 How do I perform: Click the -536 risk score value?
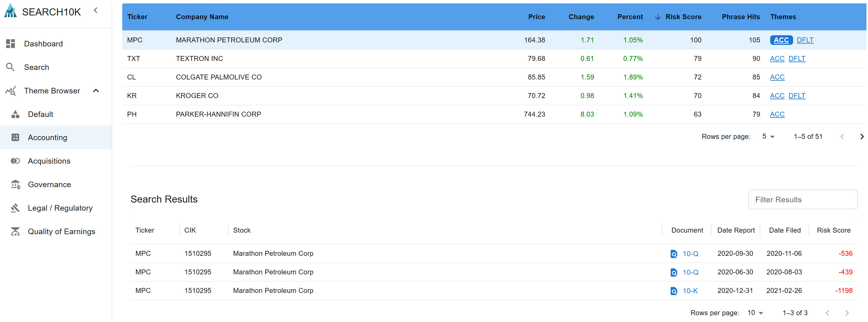pos(845,254)
